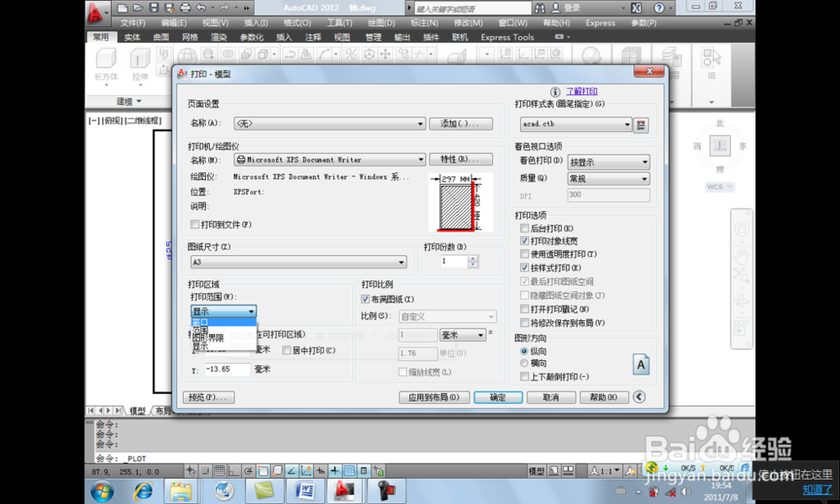
Task: Click the 确定 OK button
Action: click(497, 397)
